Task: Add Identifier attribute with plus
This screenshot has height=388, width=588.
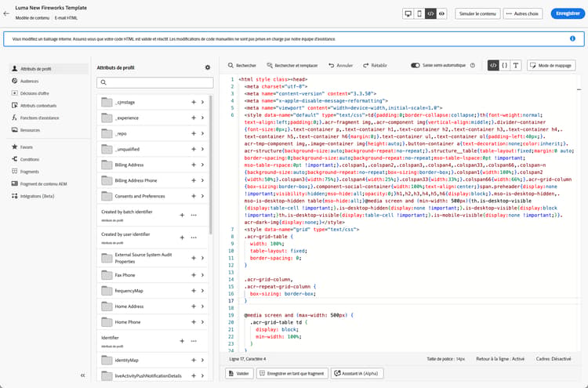Action: coord(182,341)
